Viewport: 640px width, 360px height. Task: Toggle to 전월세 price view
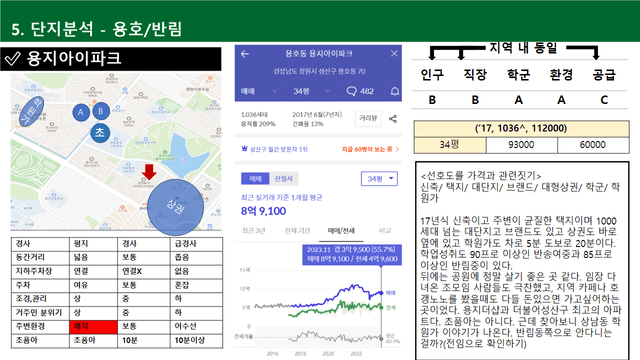click(x=284, y=179)
